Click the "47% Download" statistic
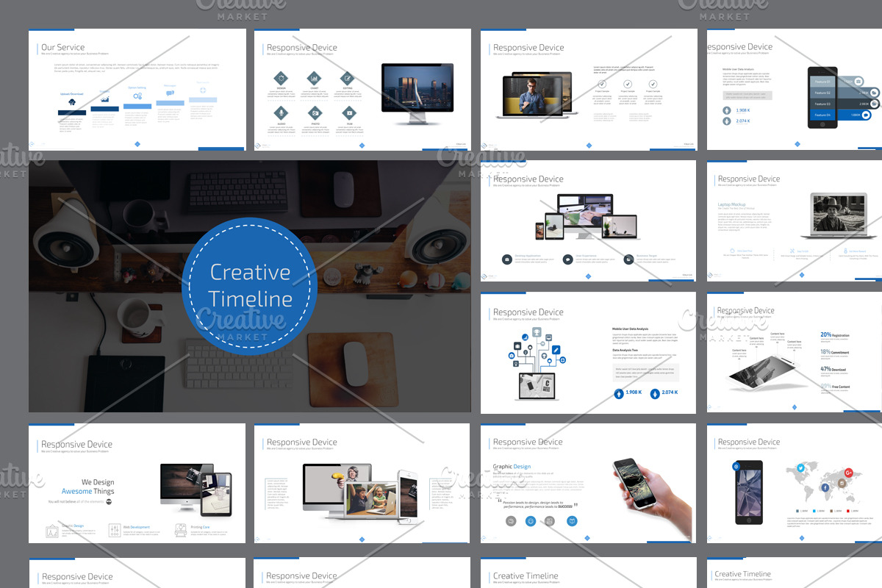This screenshot has height=588, width=882. [x=833, y=370]
